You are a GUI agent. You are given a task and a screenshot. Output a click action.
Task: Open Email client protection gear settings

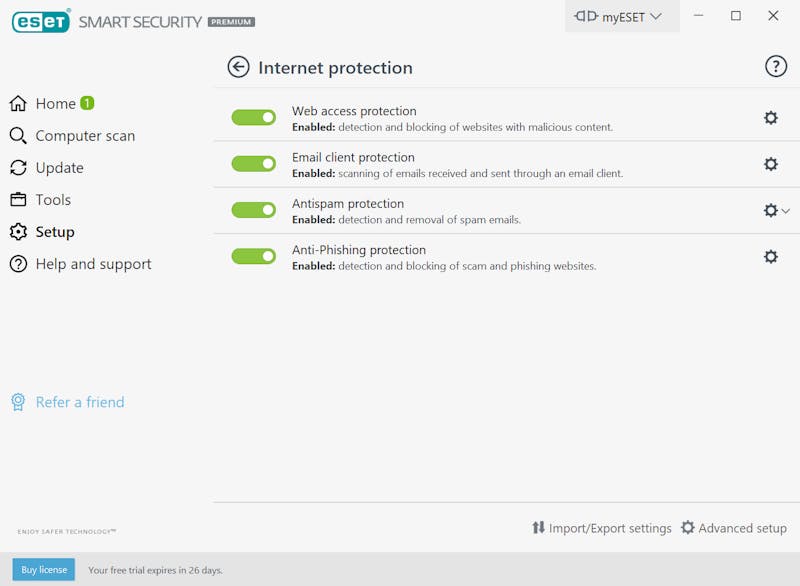tap(770, 164)
